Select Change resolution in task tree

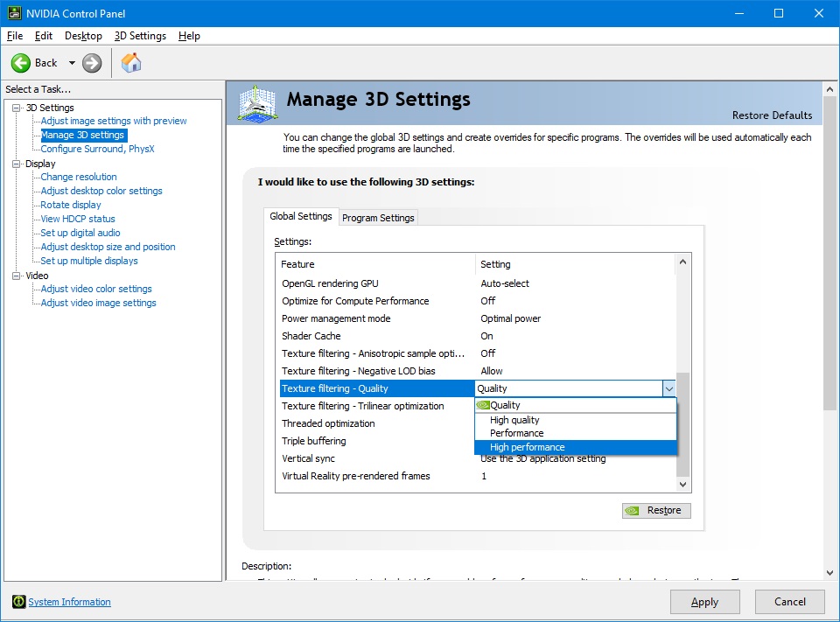79,177
